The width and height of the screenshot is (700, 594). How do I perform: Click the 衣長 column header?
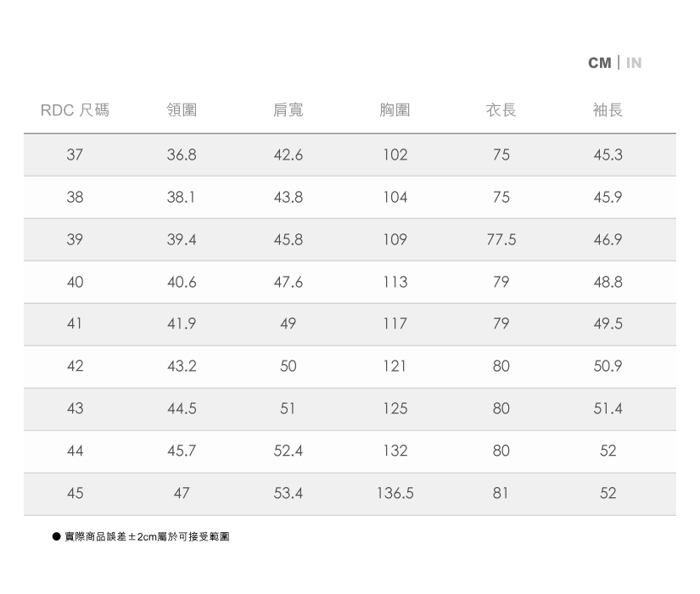pyautogui.click(x=501, y=109)
